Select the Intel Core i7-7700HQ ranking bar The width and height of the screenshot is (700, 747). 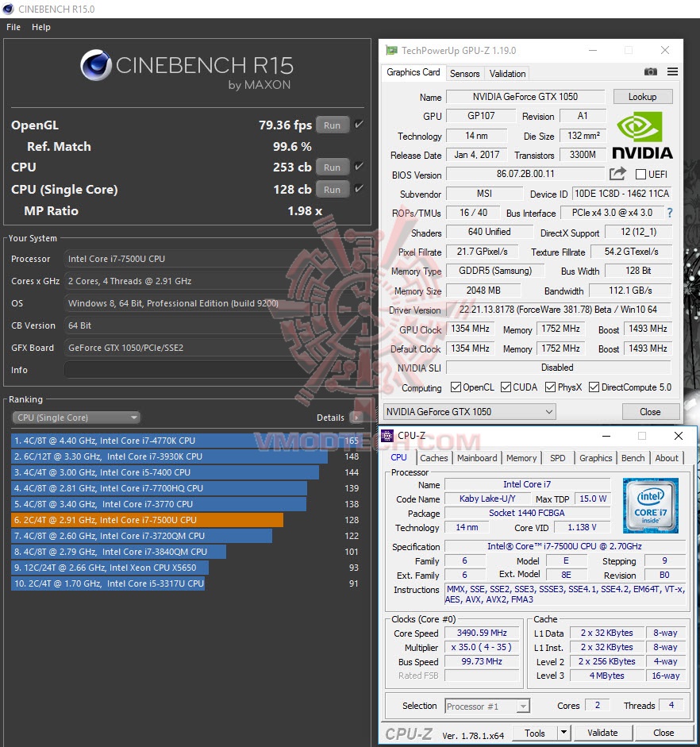(159, 488)
